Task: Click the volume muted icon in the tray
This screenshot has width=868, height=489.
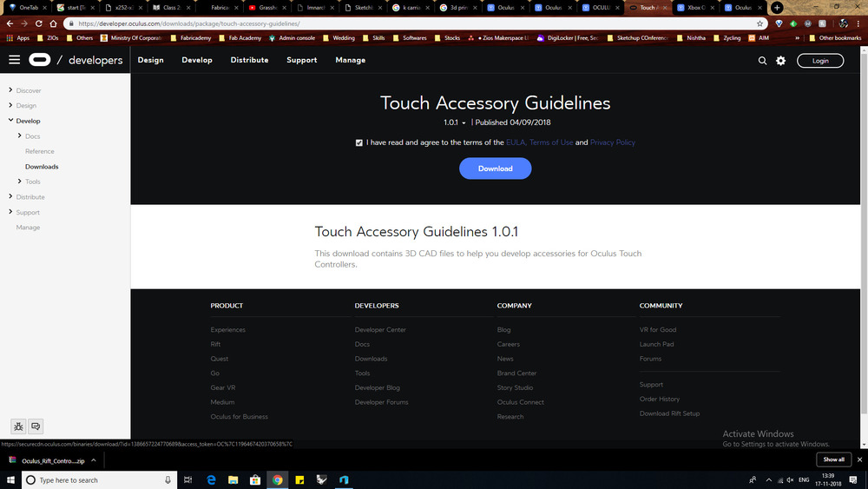Action: (x=790, y=480)
